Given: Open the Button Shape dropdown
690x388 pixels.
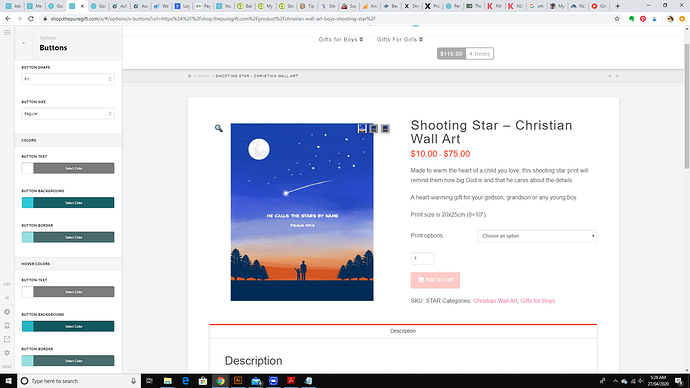Looking at the screenshot, I should 68,79.
